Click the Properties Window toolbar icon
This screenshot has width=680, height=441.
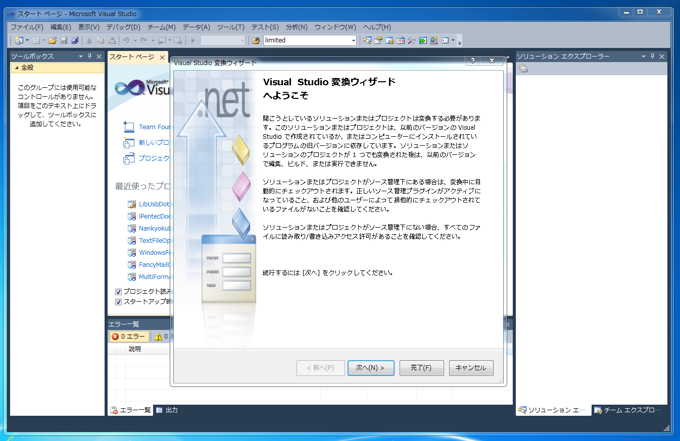(x=379, y=40)
